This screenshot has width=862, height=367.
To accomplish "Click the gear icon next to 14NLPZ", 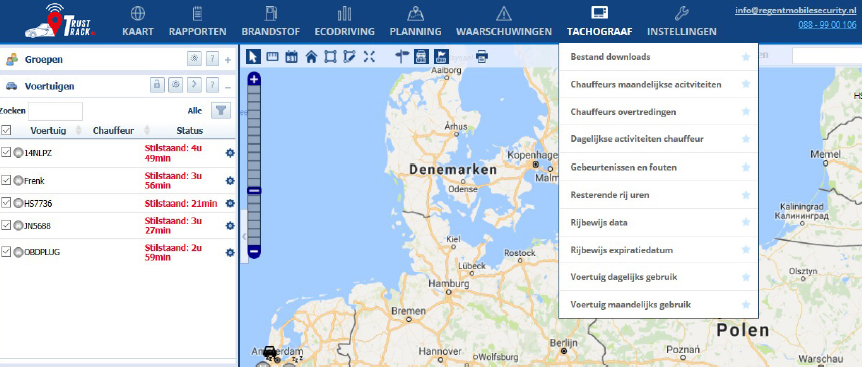I will [230, 153].
